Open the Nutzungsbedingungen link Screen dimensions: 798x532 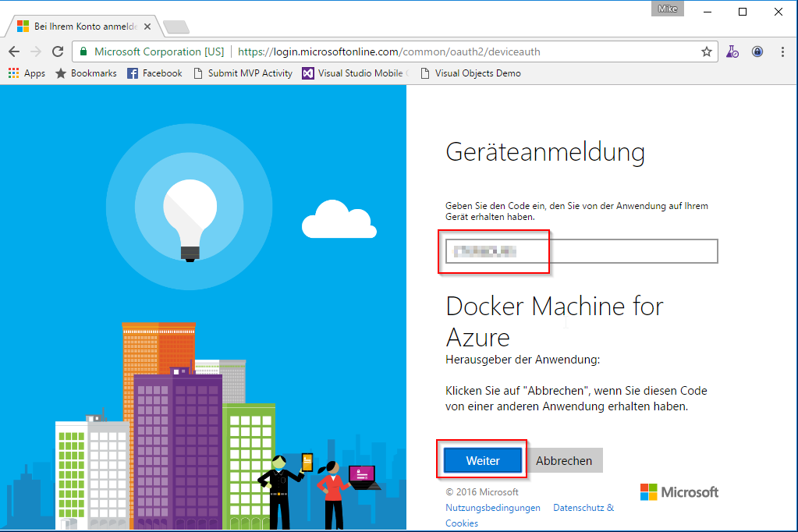(492, 508)
